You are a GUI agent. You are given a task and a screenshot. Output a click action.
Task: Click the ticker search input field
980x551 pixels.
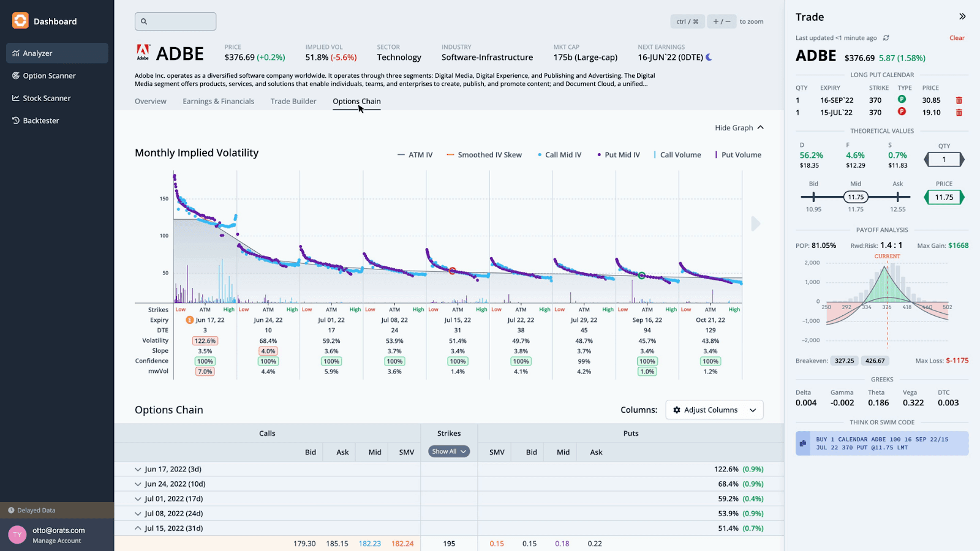(x=175, y=21)
